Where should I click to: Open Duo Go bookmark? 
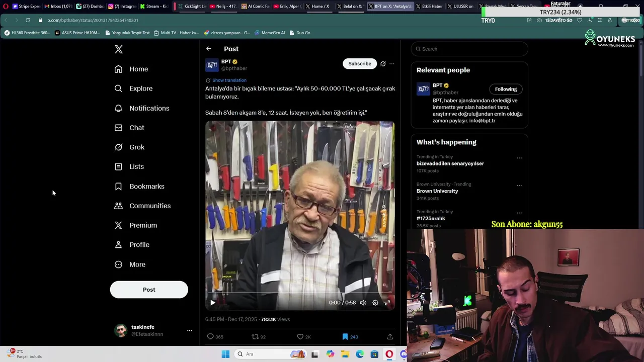pyautogui.click(x=300, y=33)
